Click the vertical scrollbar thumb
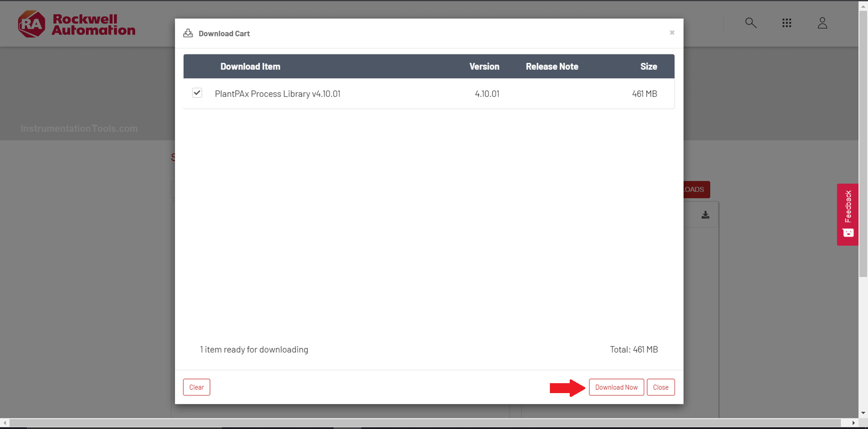Viewport: 868px width, 429px height. click(x=863, y=143)
